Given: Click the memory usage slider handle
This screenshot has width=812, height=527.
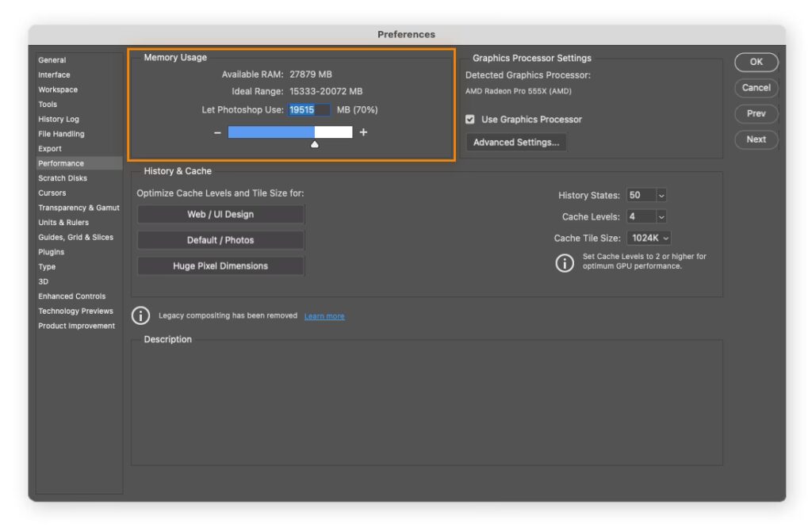Looking at the screenshot, I should [315, 144].
